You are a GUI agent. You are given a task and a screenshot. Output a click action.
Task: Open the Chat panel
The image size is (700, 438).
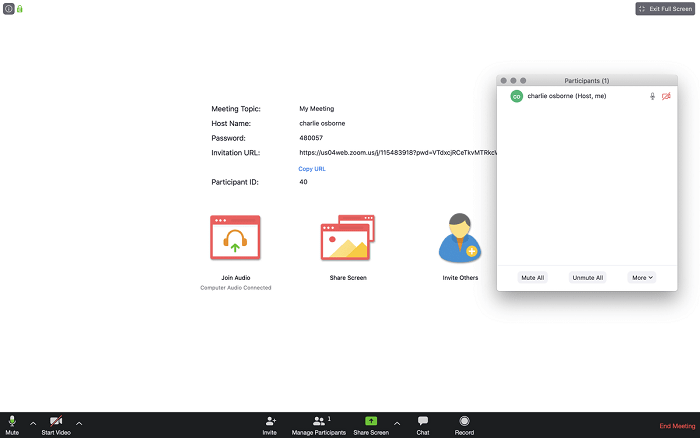pos(423,425)
